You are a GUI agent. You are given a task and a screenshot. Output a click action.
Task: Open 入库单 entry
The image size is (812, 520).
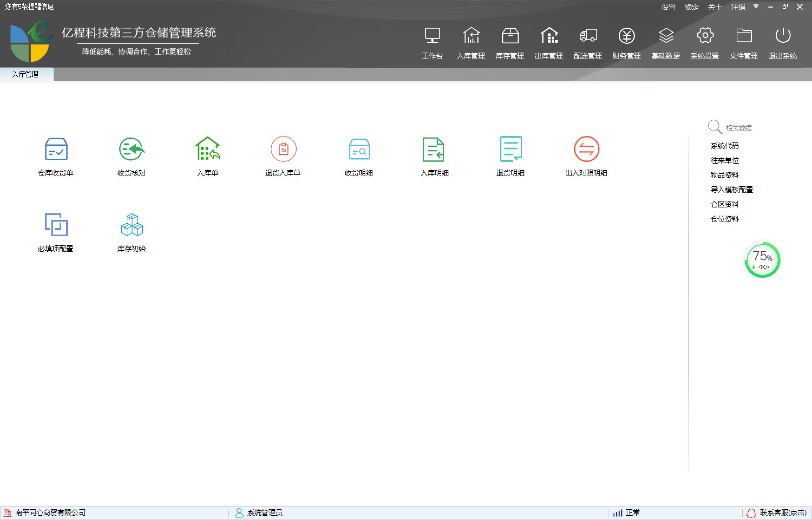(x=207, y=155)
